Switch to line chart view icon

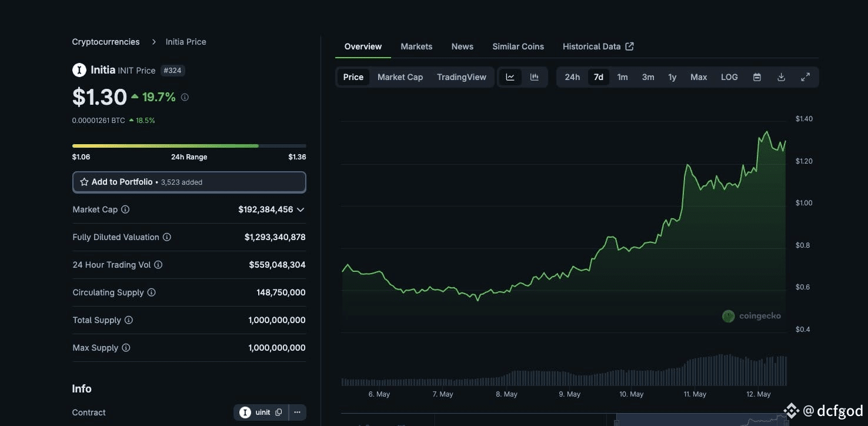pos(510,77)
